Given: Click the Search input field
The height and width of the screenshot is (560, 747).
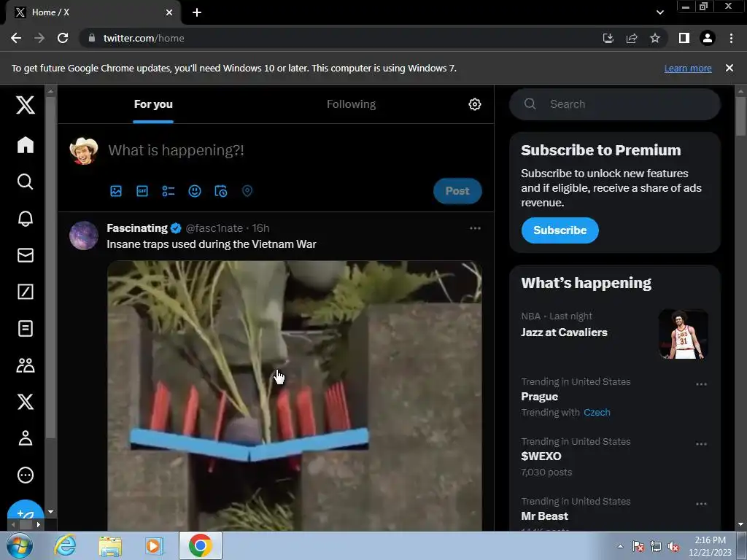Looking at the screenshot, I should [614, 104].
